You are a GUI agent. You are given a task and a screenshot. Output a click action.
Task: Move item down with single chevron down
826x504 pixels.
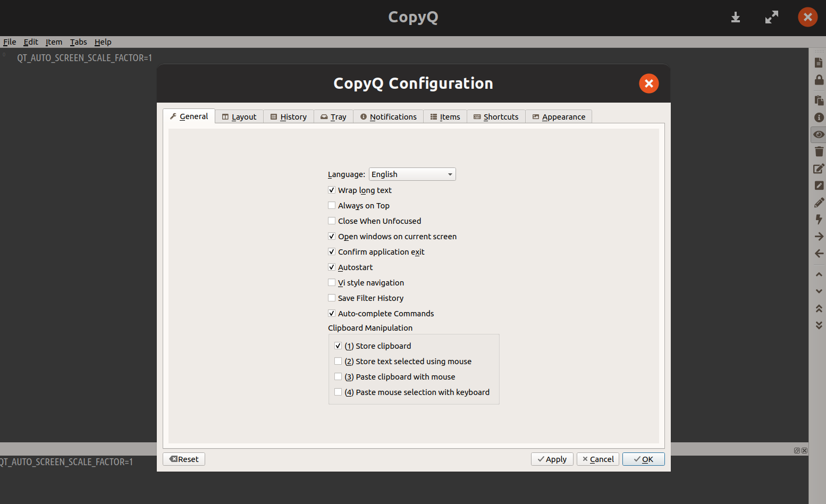tap(819, 291)
